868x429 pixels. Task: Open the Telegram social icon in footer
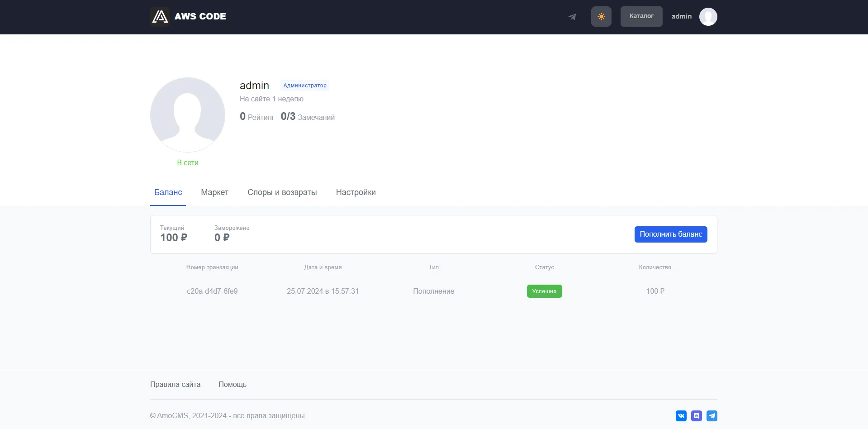click(x=712, y=416)
